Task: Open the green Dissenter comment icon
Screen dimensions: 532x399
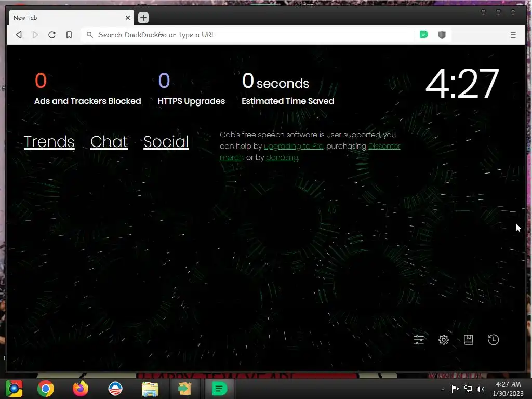Action: click(424, 34)
